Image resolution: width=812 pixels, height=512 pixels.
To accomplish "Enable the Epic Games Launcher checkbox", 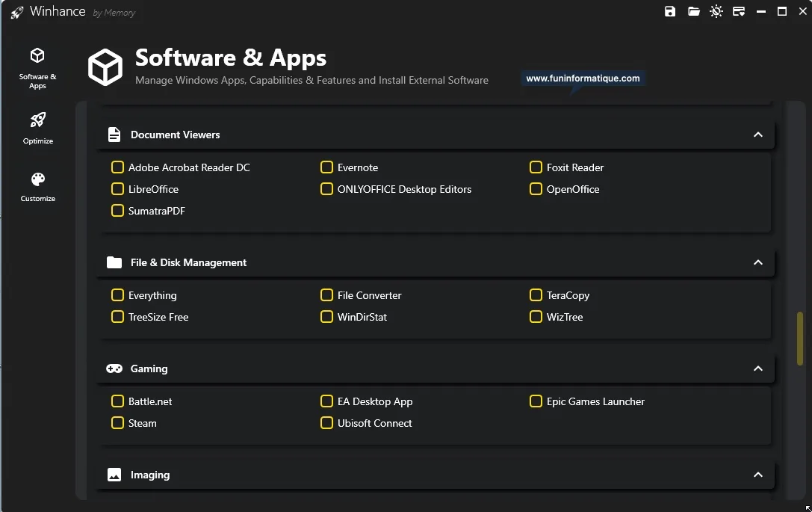I will click(536, 401).
